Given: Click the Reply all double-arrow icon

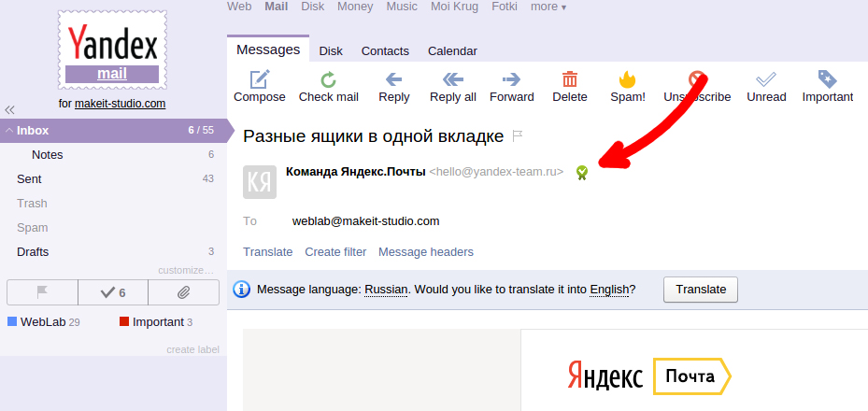Looking at the screenshot, I should point(453,79).
